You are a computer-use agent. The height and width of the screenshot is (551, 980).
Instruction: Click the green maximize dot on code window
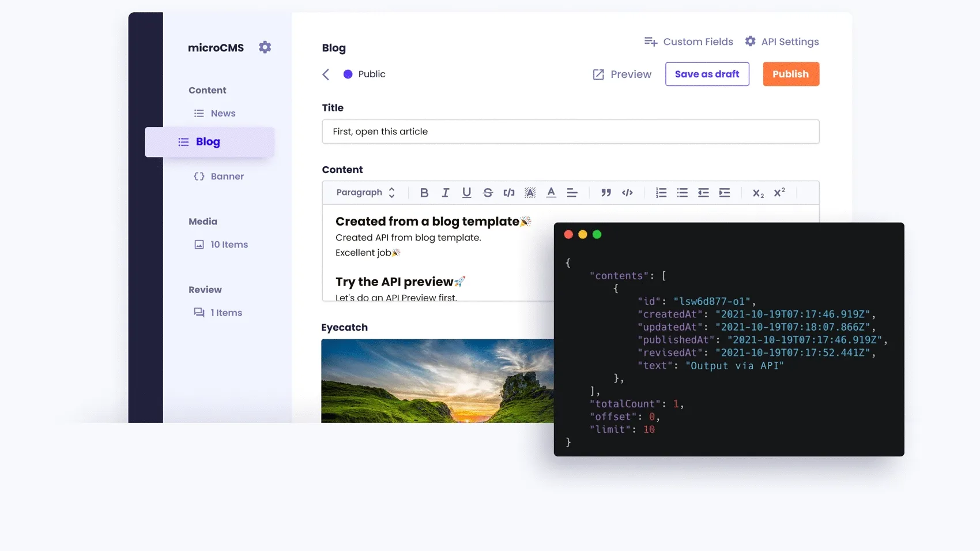(x=597, y=234)
